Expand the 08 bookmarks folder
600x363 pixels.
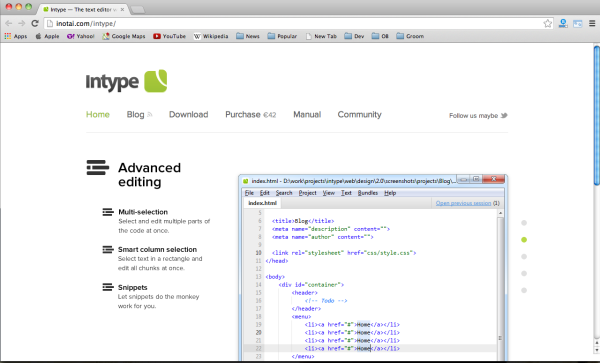tap(380, 36)
